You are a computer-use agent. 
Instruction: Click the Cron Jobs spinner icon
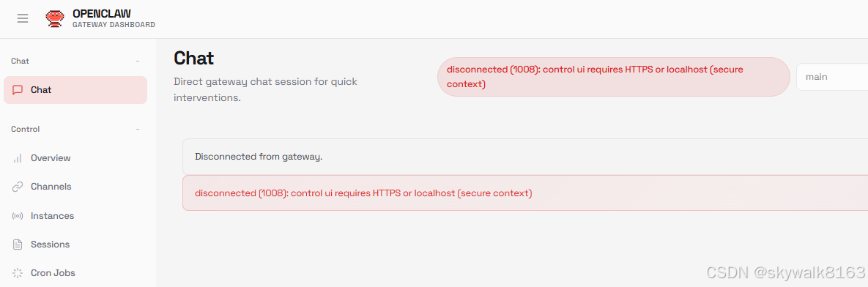click(18, 273)
